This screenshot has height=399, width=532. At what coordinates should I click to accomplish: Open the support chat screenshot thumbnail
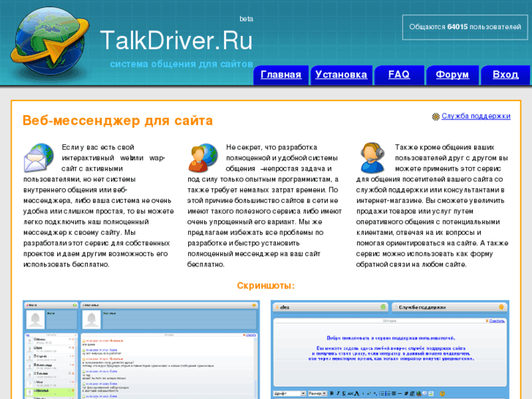tap(390, 349)
